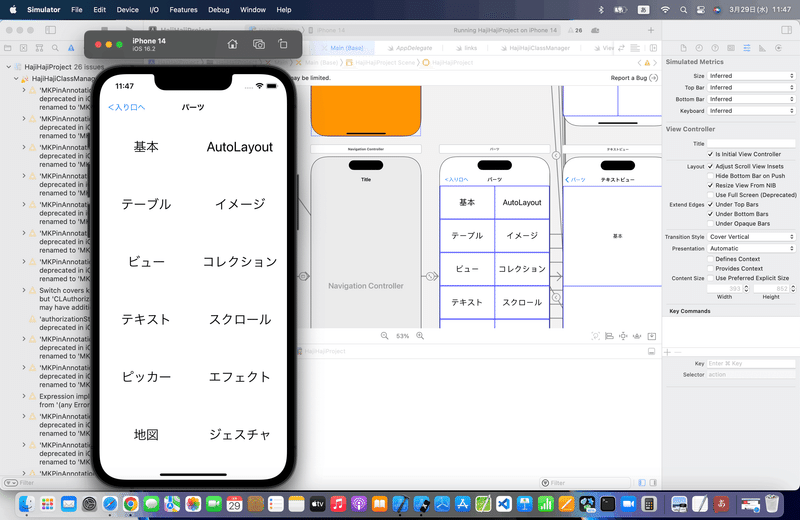The image size is (800, 520).
Task: Tap the テーブル cell in the Simulator
Action: coord(146,204)
